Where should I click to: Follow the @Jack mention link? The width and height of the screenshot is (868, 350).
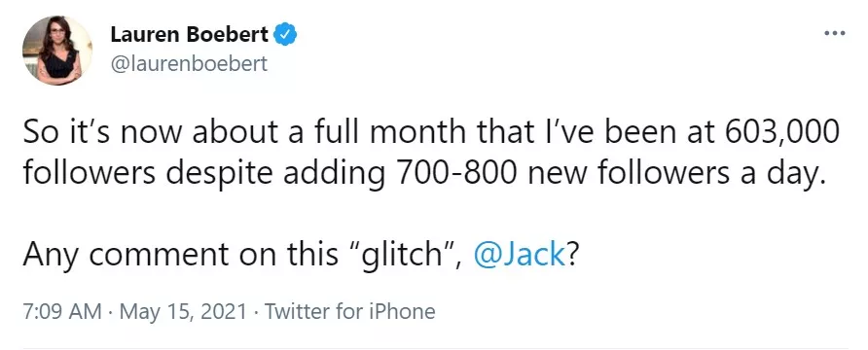point(520,254)
